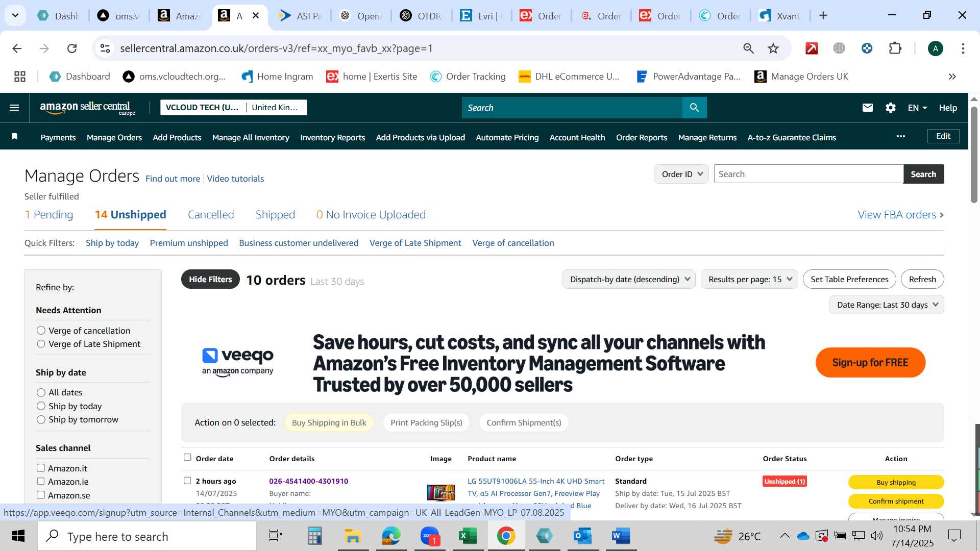
Task: Open the Seller Central hamburger menu
Action: click(14, 108)
